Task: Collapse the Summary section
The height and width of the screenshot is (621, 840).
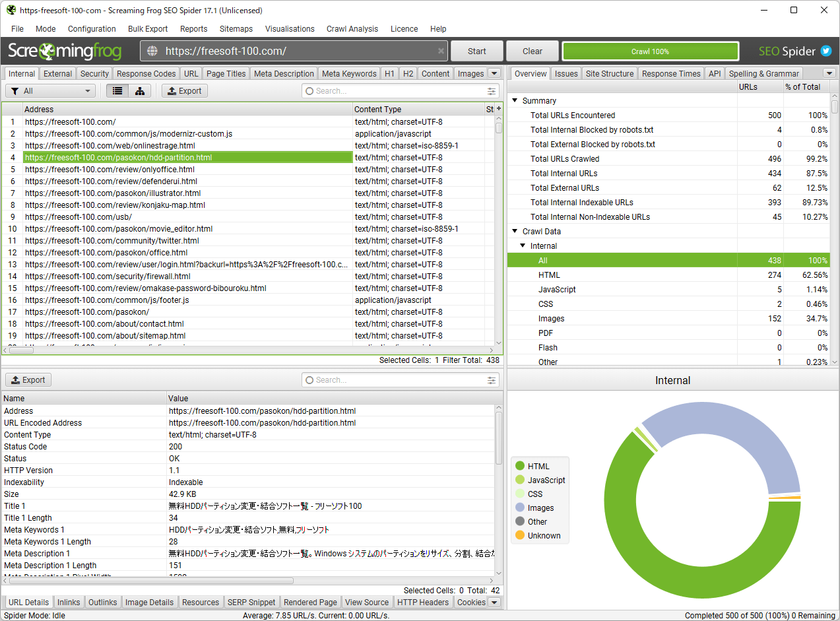Action: [x=515, y=101]
